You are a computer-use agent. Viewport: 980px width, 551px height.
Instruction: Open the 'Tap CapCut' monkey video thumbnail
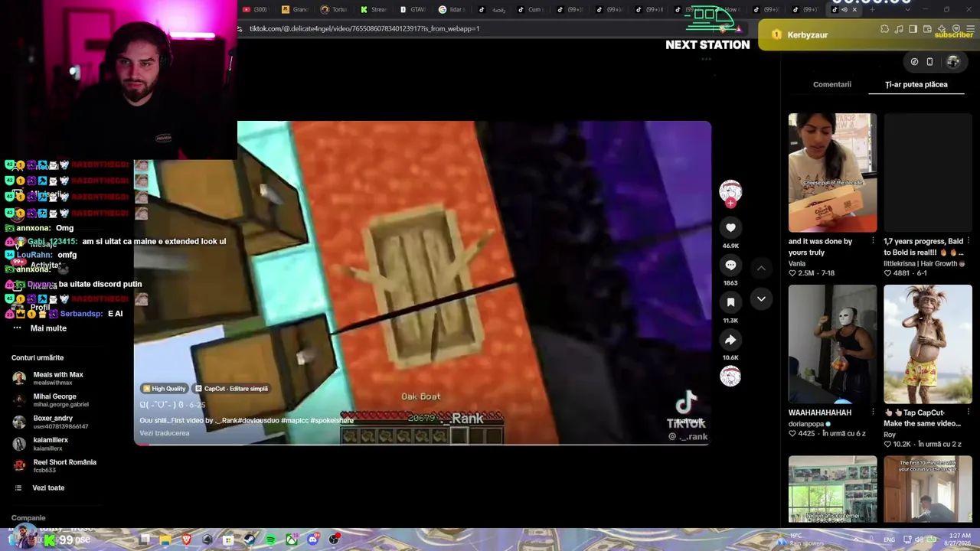point(928,344)
